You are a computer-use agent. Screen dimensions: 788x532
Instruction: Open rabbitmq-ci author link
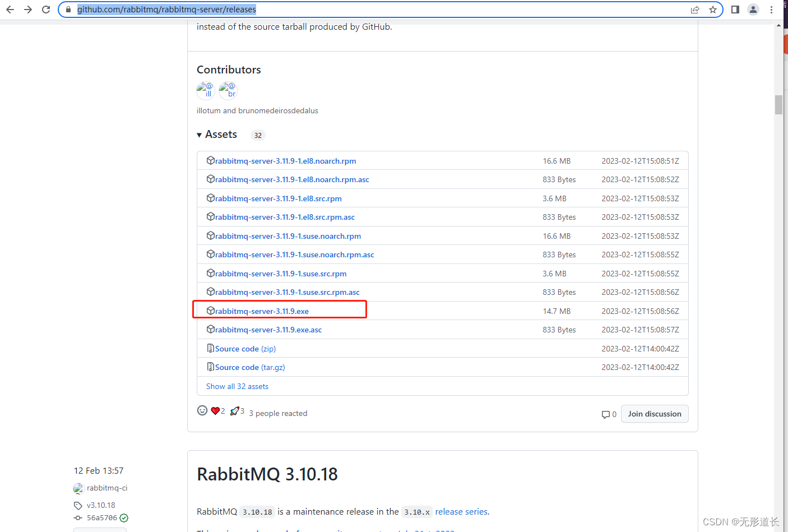(107, 488)
